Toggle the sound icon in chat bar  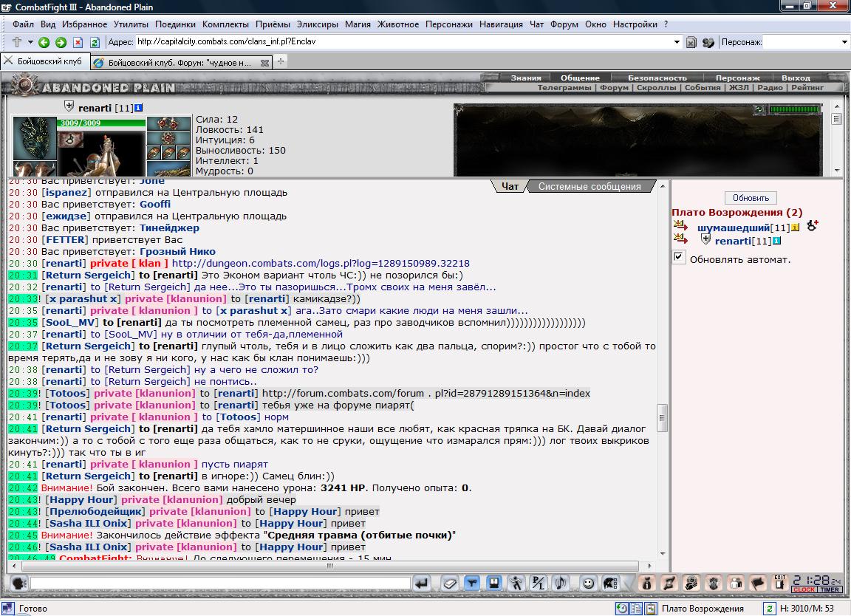[560, 584]
